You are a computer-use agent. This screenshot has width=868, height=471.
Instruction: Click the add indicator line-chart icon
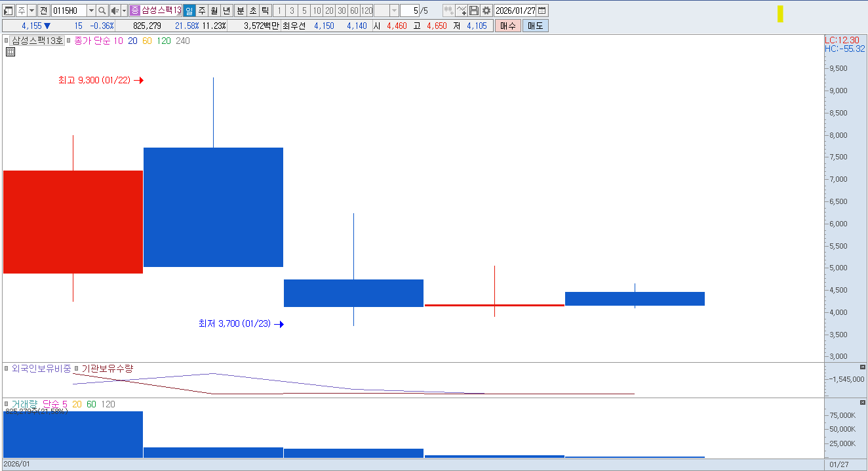click(x=462, y=10)
